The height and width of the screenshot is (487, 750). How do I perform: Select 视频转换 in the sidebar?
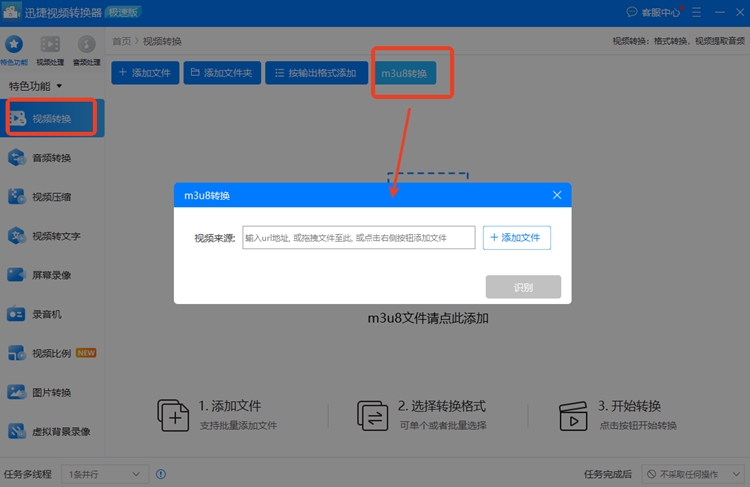tap(52, 118)
